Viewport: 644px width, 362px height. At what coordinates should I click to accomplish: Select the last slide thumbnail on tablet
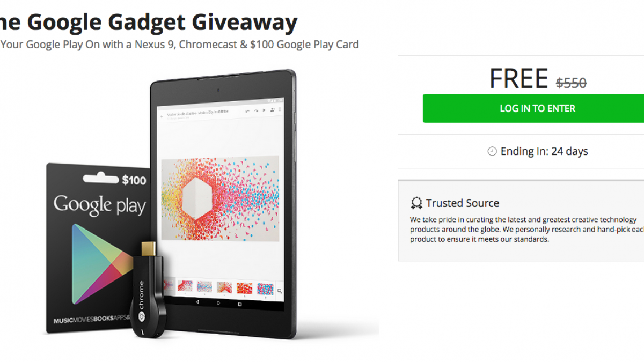pyautogui.click(x=265, y=289)
